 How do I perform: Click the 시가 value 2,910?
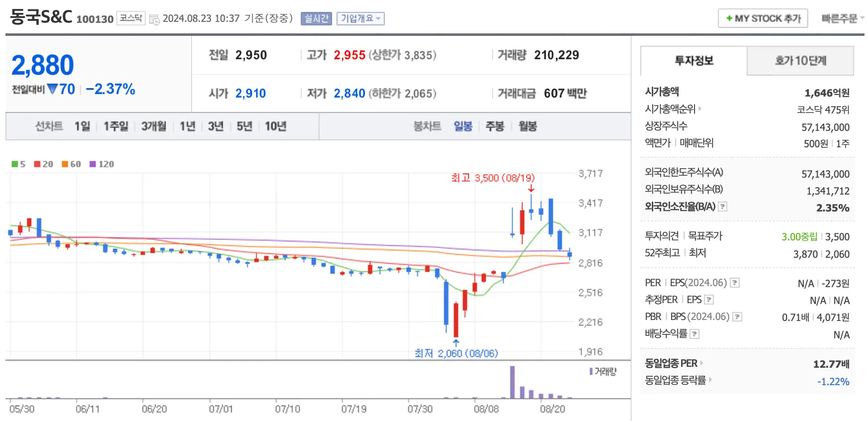point(251,94)
